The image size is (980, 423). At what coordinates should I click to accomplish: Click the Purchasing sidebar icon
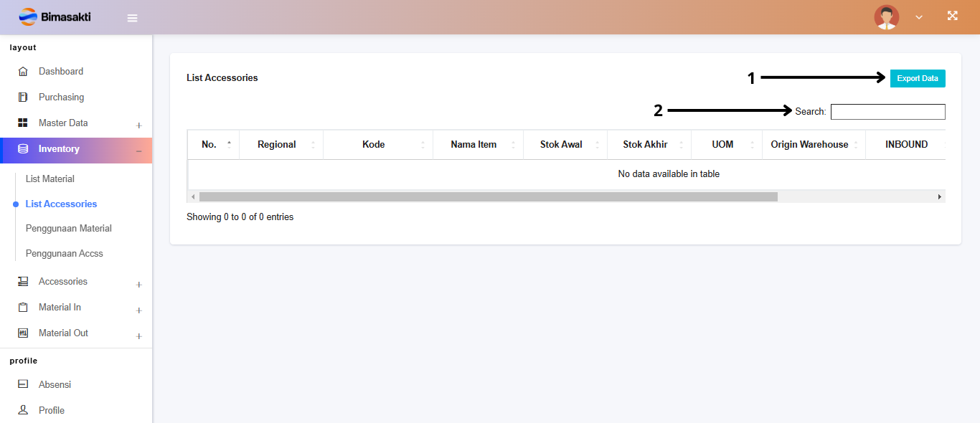coord(23,98)
